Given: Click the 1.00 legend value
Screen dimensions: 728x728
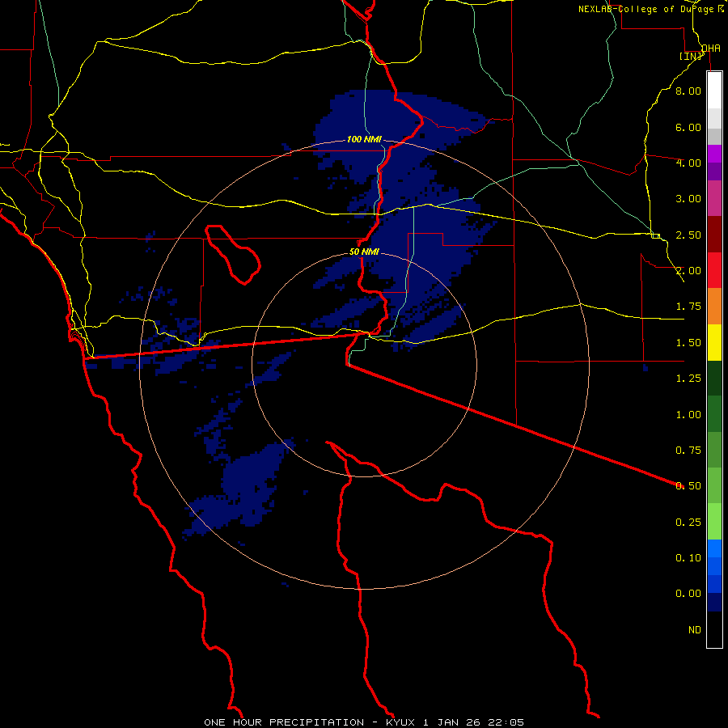Looking at the screenshot, I should [x=688, y=415].
